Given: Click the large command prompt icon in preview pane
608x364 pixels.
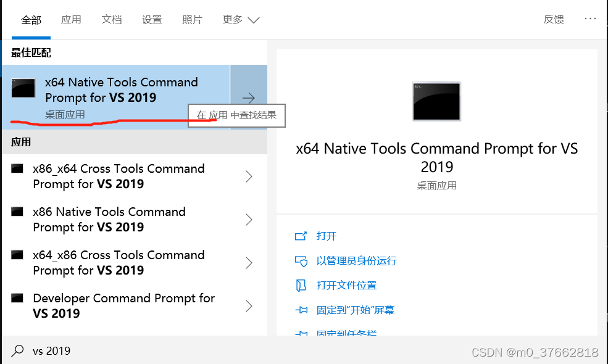Looking at the screenshot, I should point(436,101).
